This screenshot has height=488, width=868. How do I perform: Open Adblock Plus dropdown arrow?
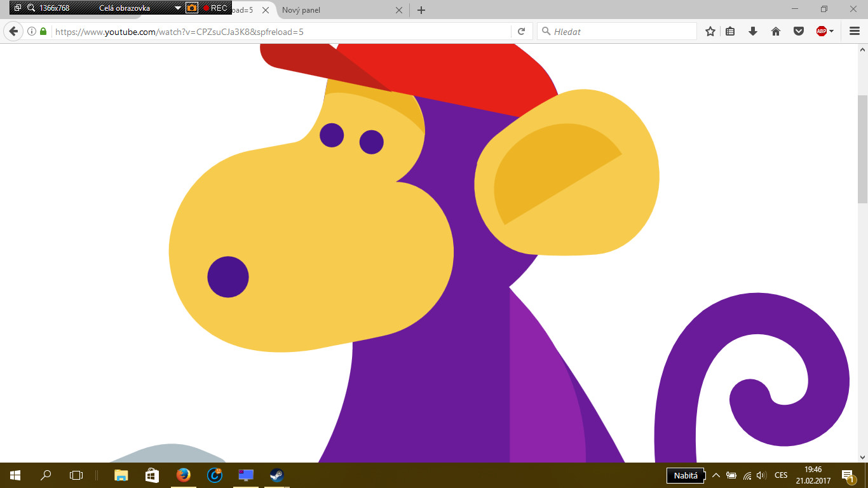coord(832,31)
